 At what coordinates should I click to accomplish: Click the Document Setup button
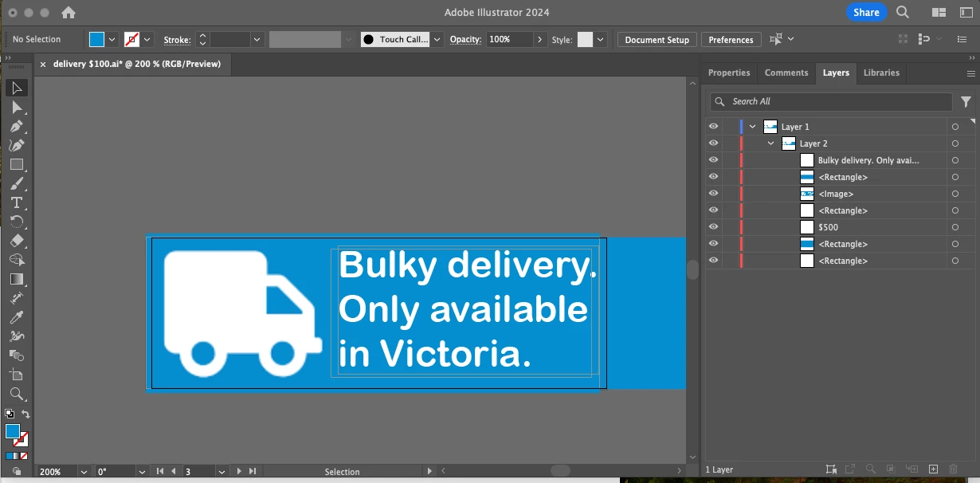pos(657,40)
